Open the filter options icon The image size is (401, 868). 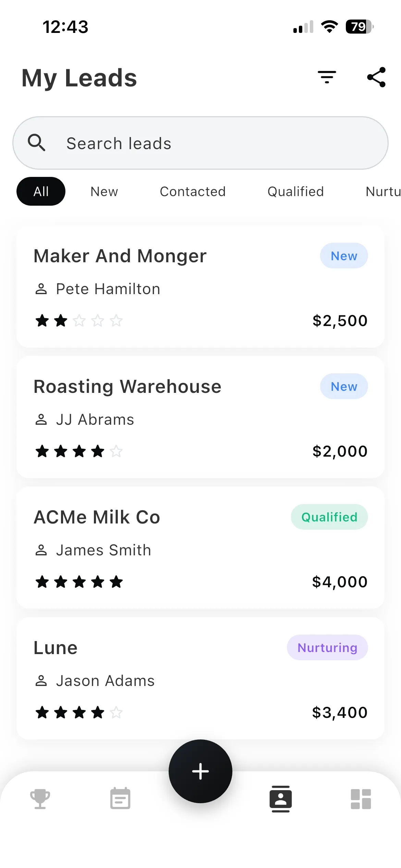[x=327, y=77]
